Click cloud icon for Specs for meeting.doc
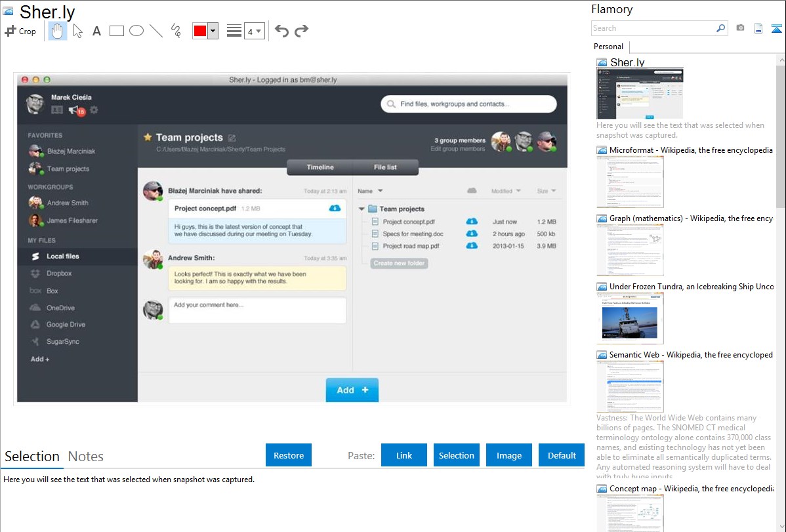The width and height of the screenshot is (786, 532). coord(472,234)
